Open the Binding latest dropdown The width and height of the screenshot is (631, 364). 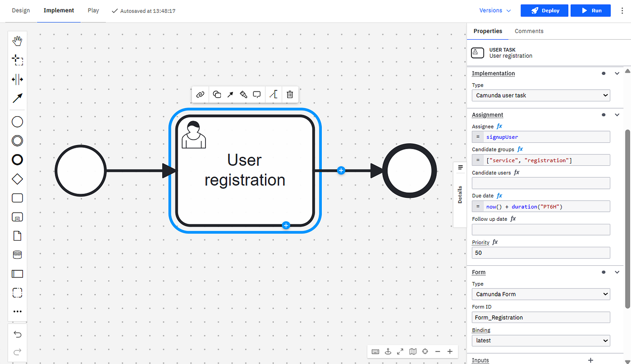(x=541, y=341)
